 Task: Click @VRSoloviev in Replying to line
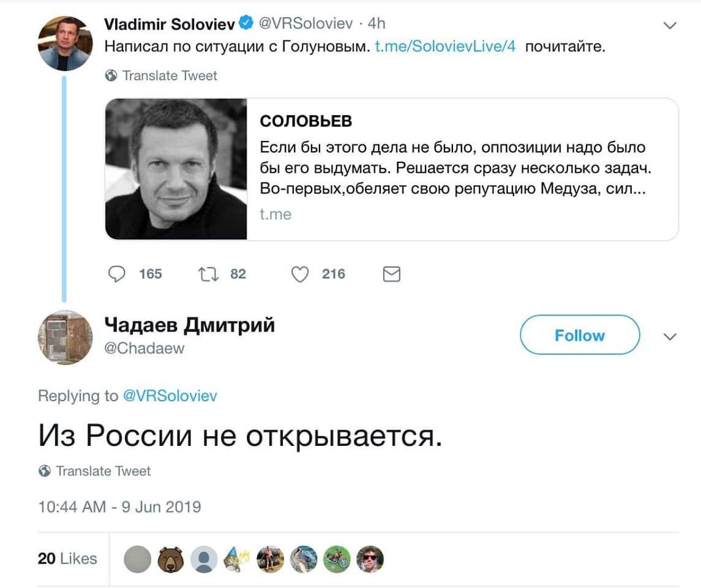[170, 396]
